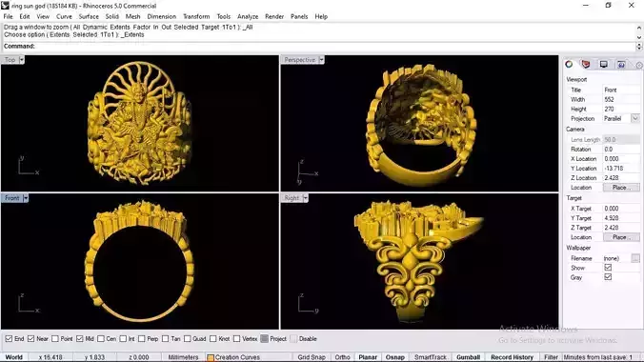This screenshot has width=644, height=362.
Task: Toggle Planar mode in status bar
Action: click(x=368, y=357)
